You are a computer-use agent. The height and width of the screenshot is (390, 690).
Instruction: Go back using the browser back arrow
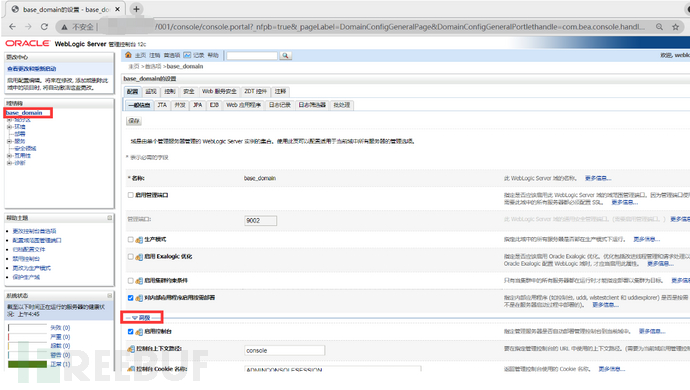[12, 27]
